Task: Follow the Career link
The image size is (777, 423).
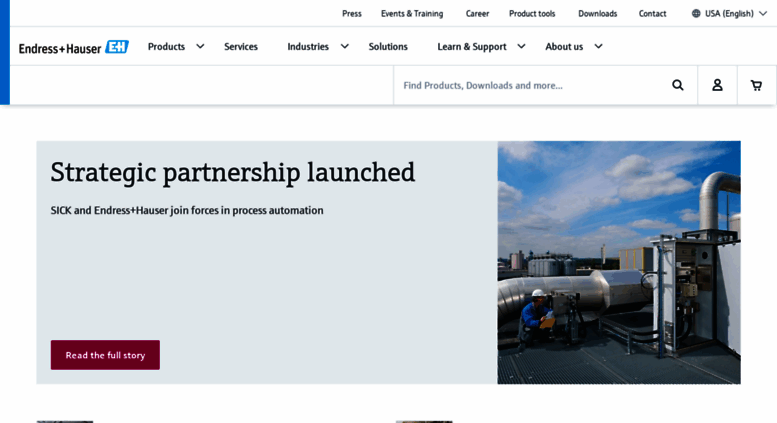Action: [477, 13]
